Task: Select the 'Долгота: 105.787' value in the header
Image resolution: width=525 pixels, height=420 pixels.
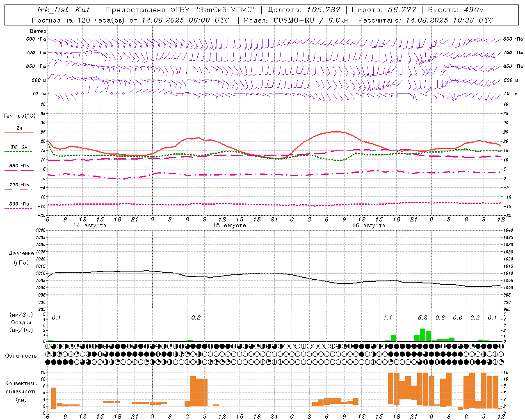Action: point(304,10)
